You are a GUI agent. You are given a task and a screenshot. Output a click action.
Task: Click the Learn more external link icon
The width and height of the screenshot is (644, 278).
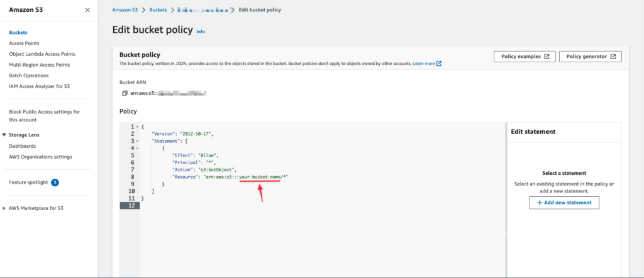pos(439,64)
